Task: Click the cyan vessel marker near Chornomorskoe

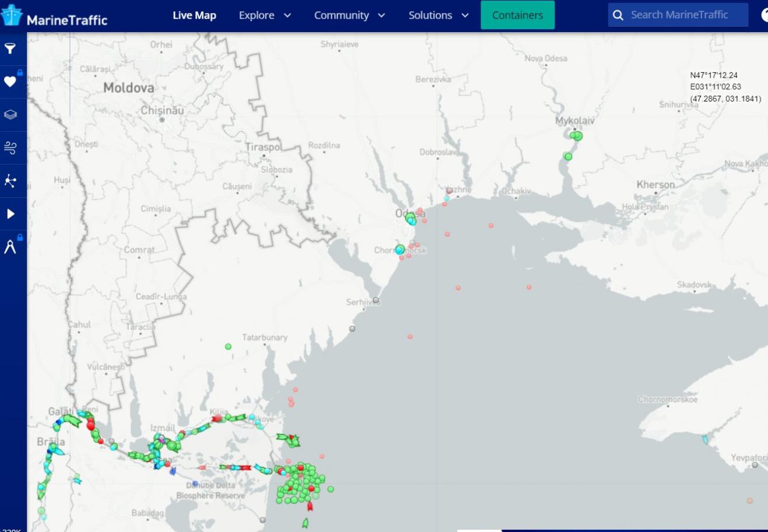Action: click(704, 439)
